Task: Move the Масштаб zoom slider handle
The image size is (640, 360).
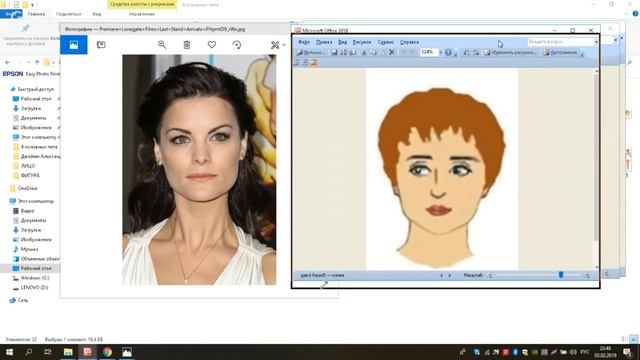Action: tap(561, 275)
